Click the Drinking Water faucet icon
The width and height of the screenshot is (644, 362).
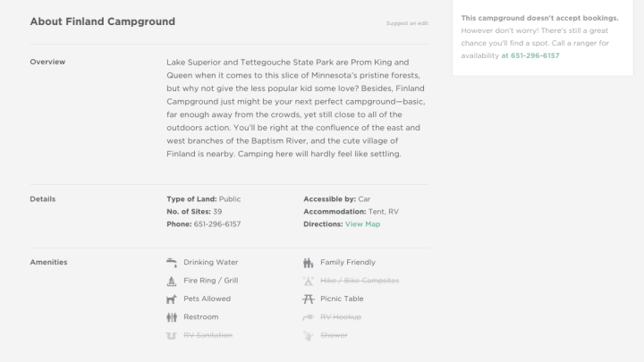172,263
